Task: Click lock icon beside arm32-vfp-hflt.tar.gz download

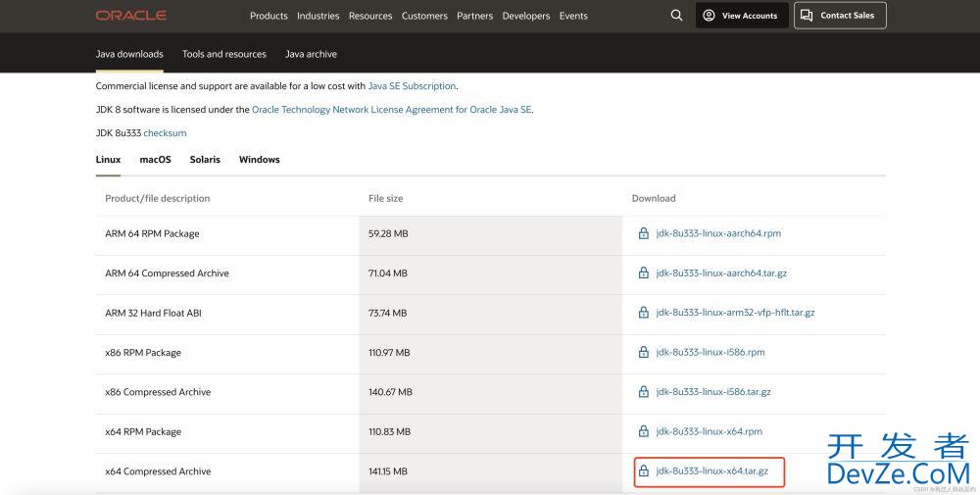Action: tap(643, 313)
